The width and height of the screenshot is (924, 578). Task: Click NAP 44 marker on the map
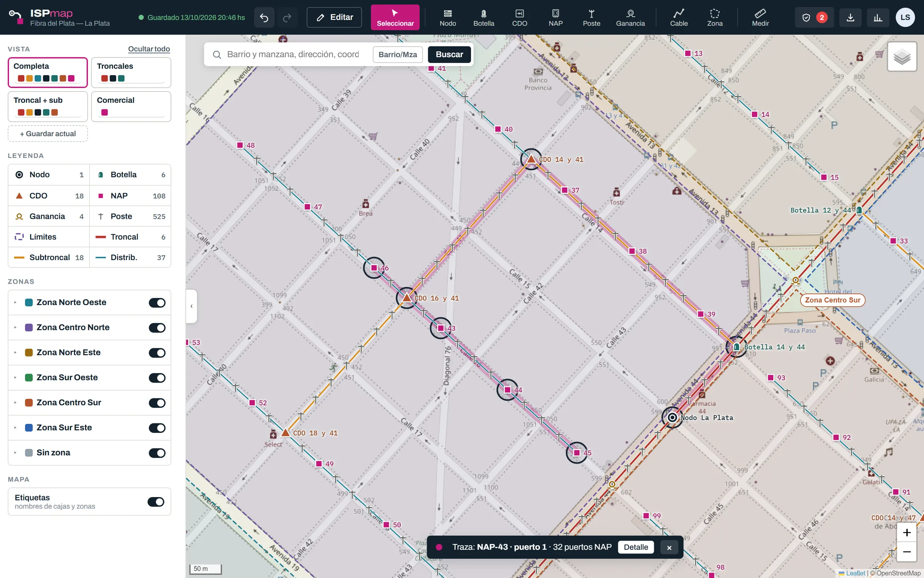click(507, 390)
